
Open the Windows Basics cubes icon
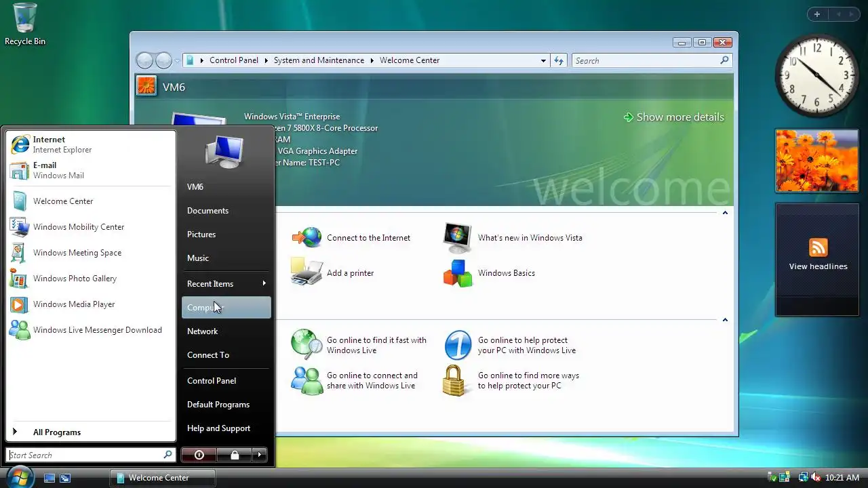(x=458, y=273)
